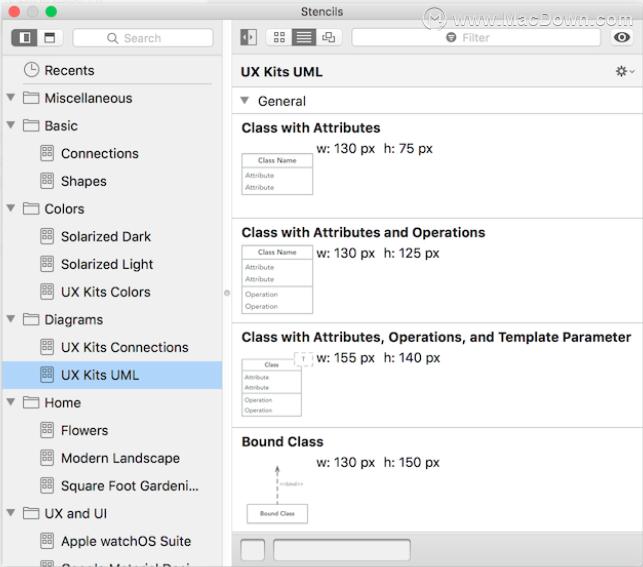Screen dimensions: 643x567
Task: Select the Shapes stencil label
Action: [84, 181]
